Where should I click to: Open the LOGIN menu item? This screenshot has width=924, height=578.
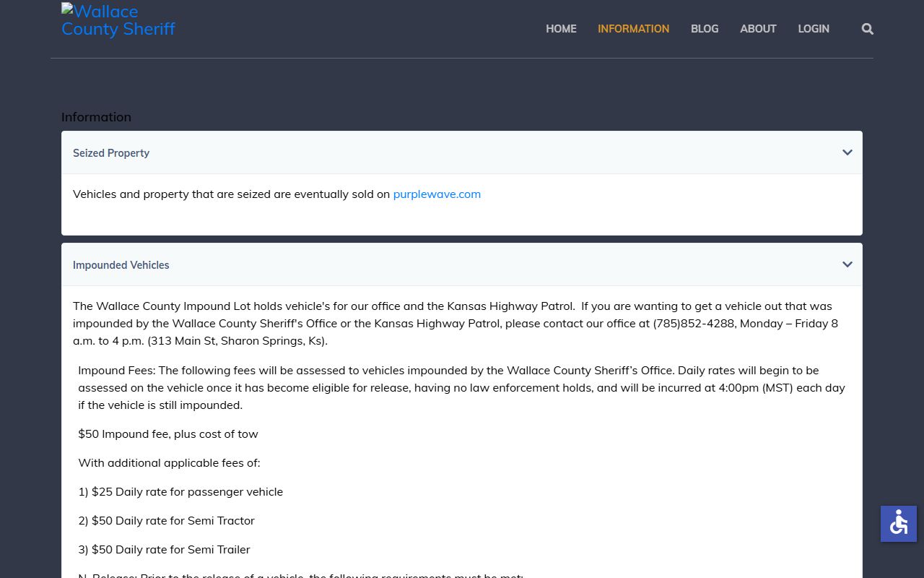814,29
